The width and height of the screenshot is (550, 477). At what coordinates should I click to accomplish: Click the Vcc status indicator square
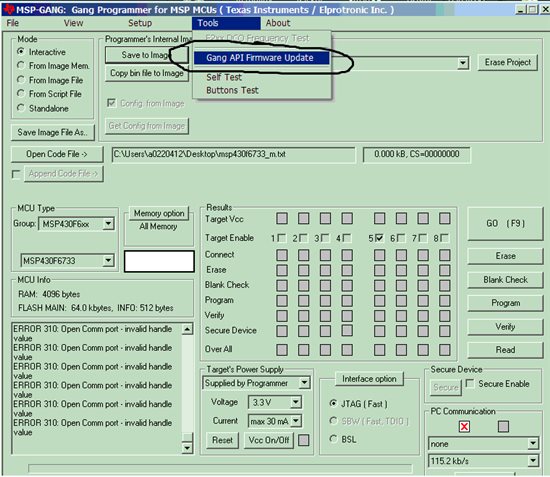(x=303, y=440)
